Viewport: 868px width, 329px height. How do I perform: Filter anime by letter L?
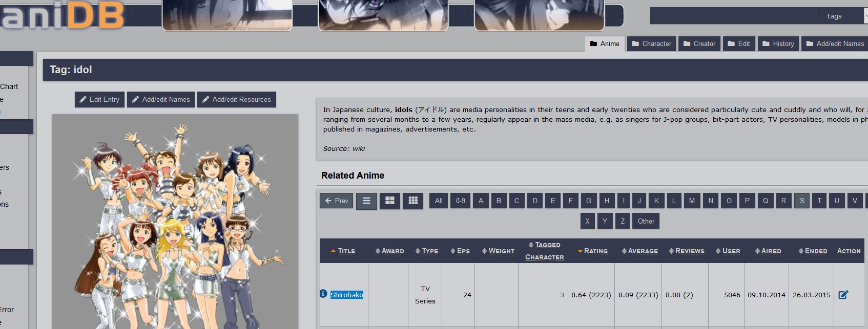pyautogui.click(x=674, y=201)
